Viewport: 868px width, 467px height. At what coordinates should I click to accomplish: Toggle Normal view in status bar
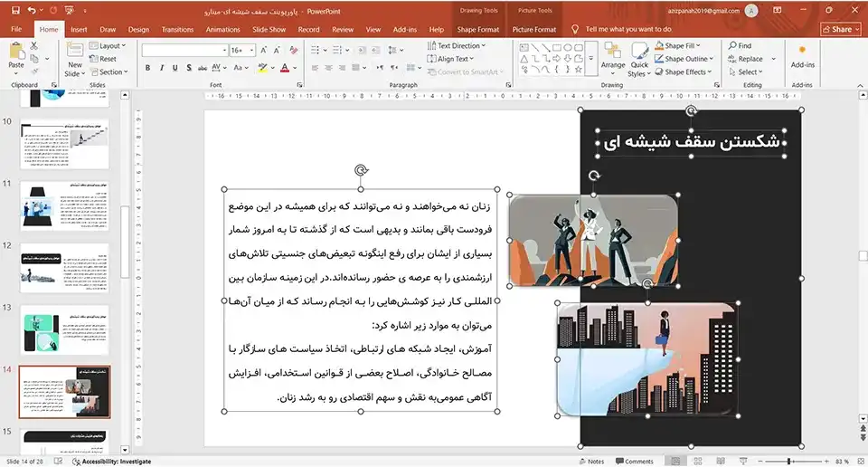[x=675, y=461]
